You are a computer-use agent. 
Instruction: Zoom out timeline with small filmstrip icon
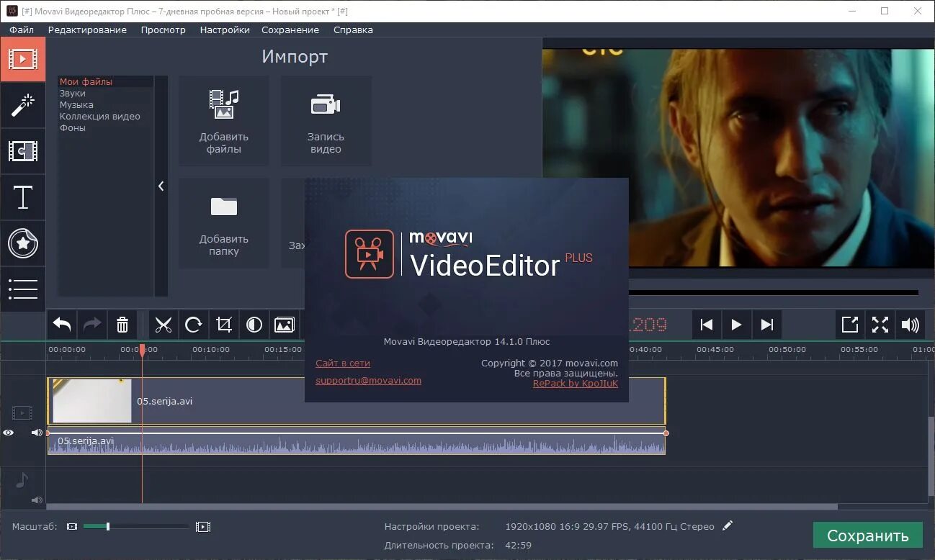[72, 527]
